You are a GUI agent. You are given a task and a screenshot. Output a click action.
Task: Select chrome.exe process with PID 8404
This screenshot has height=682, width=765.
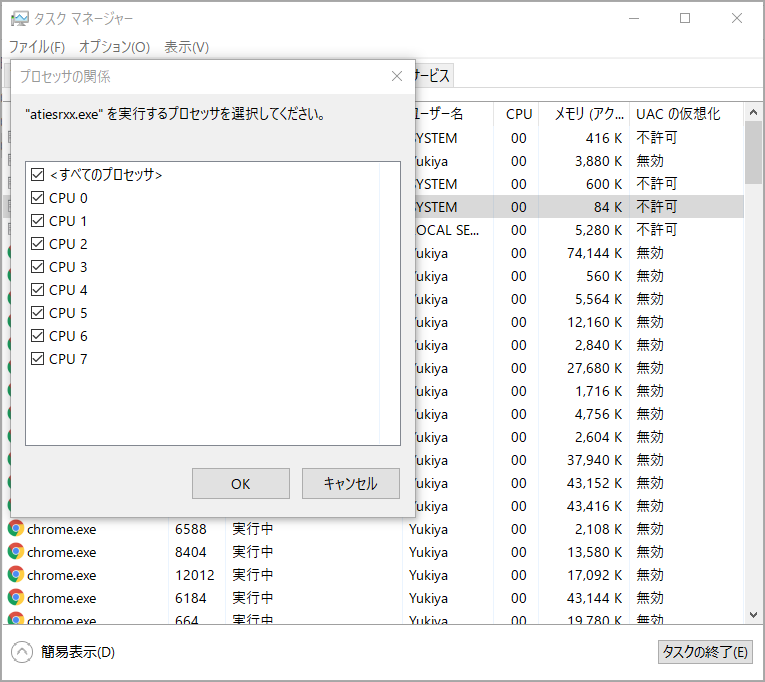(61, 552)
